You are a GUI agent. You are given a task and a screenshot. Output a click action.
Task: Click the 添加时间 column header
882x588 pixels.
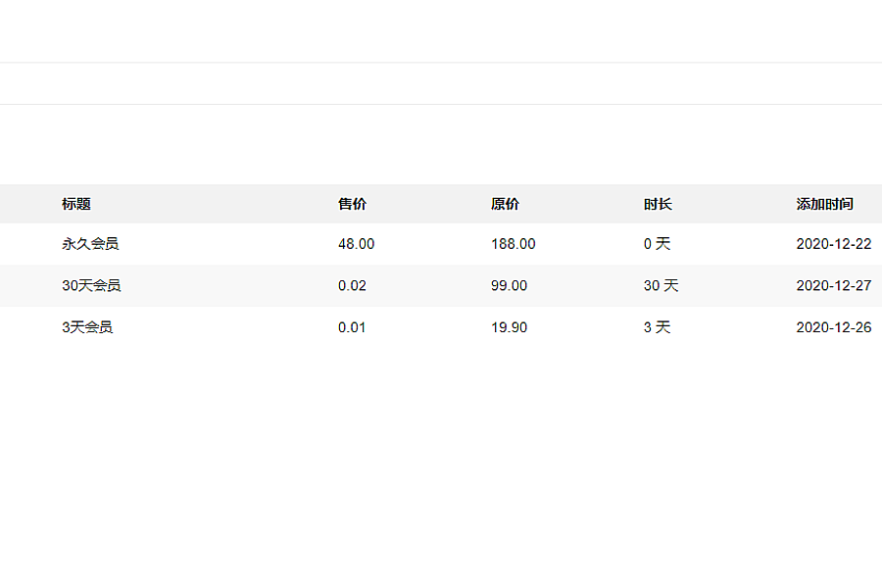click(824, 204)
